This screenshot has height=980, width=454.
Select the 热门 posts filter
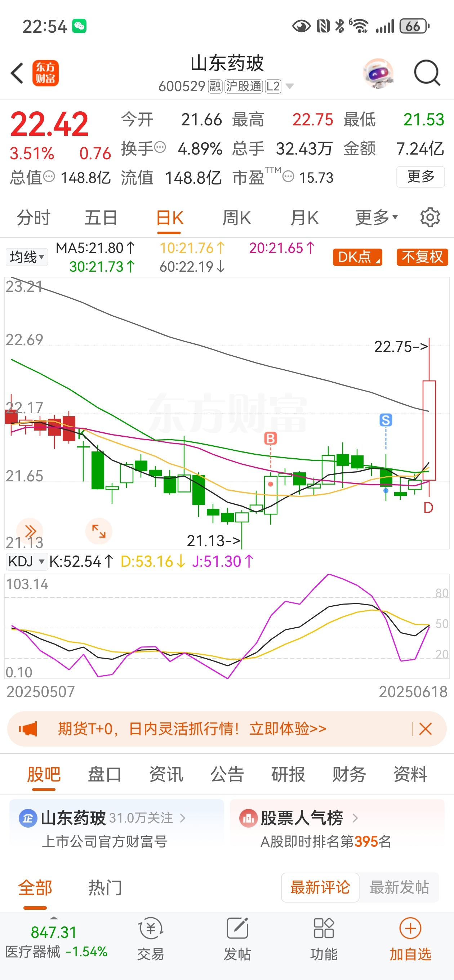(105, 888)
